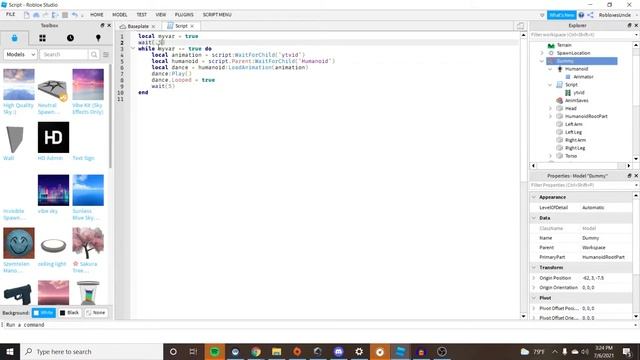
Task: Click the Explorer horizontal scrollbar right arrow
Action: pos(629,166)
